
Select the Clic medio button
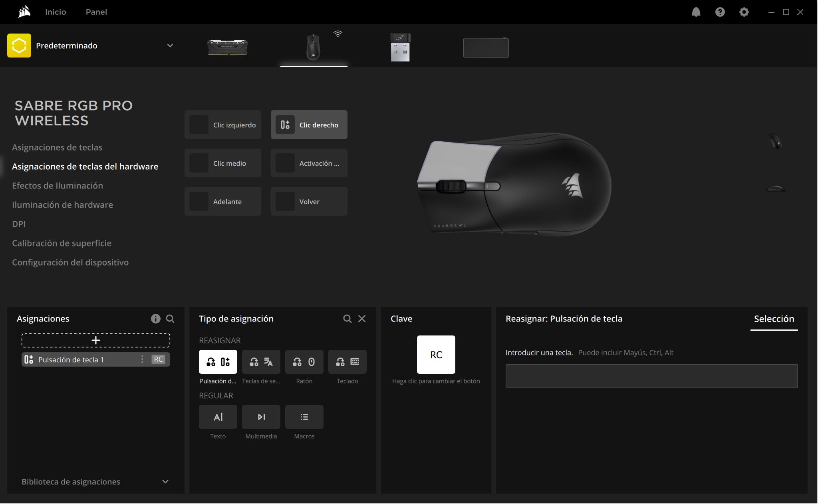tap(223, 163)
